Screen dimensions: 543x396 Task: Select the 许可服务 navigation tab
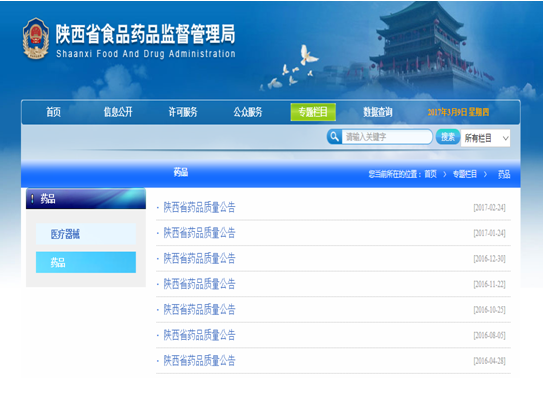[x=183, y=112]
